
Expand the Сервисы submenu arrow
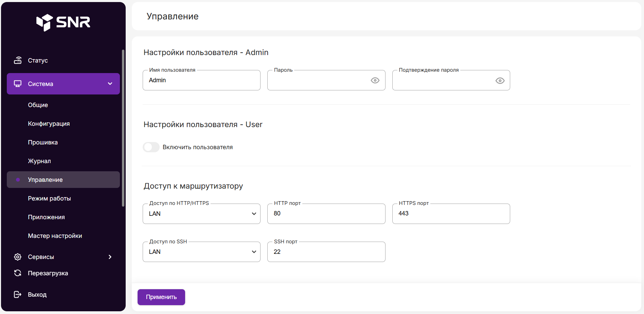click(x=110, y=257)
